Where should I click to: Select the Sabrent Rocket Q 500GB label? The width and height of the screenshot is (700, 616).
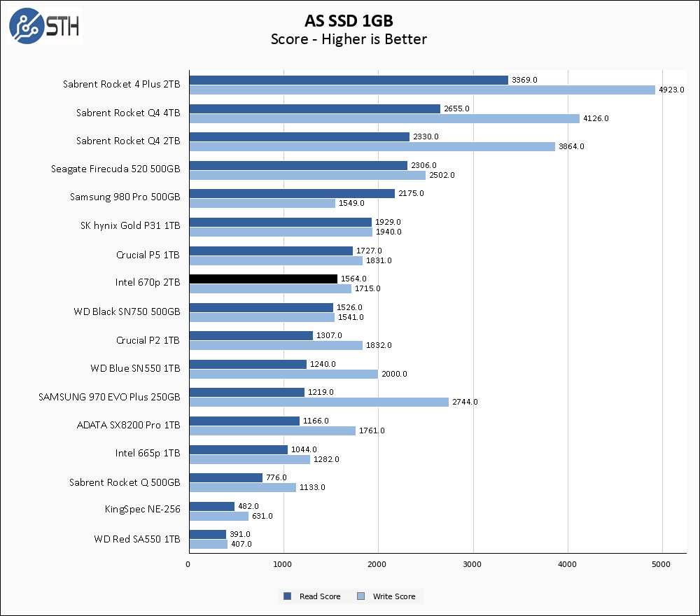pyautogui.click(x=125, y=483)
